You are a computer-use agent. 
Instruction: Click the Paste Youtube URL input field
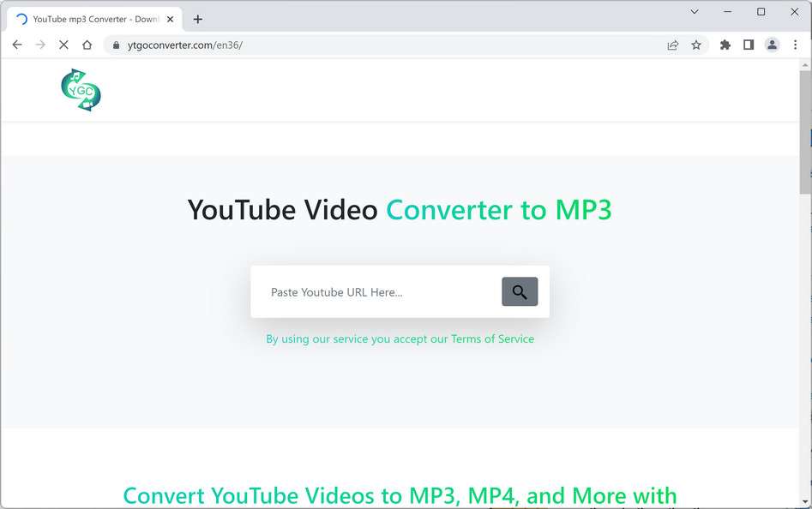pyautogui.click(x=381, y=292)
